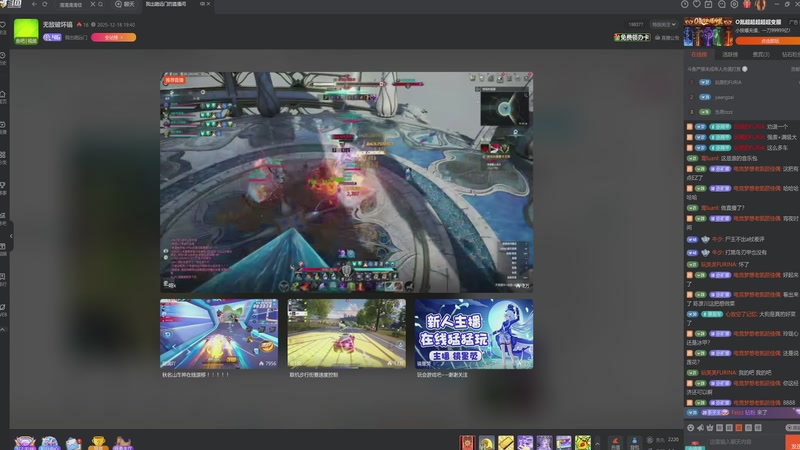
Task: Select the 在线榜 ranking tab
Action: point(699,55)
